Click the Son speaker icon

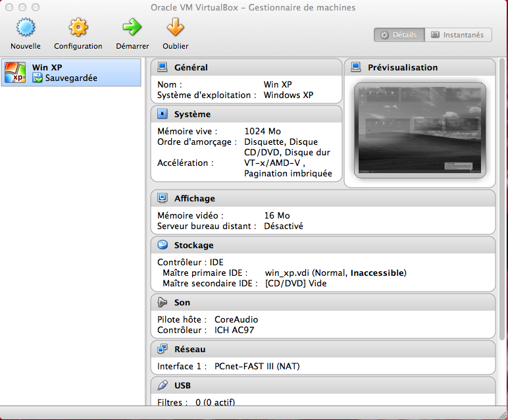pyautogui.click(x=162, y=302)
